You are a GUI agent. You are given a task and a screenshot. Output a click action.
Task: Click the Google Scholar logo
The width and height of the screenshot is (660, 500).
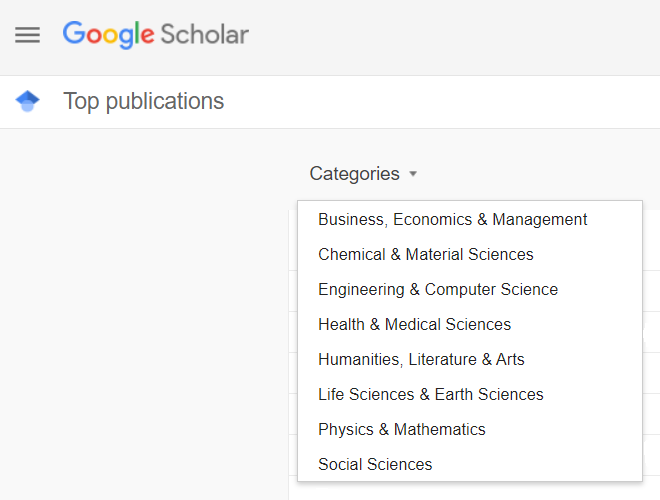coord(156,35)
